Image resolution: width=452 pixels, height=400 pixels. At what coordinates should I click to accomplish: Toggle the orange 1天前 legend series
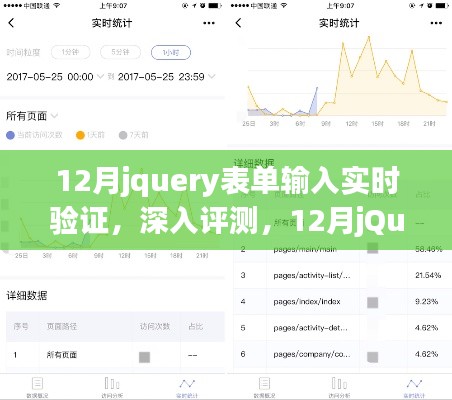coord(90,135)
